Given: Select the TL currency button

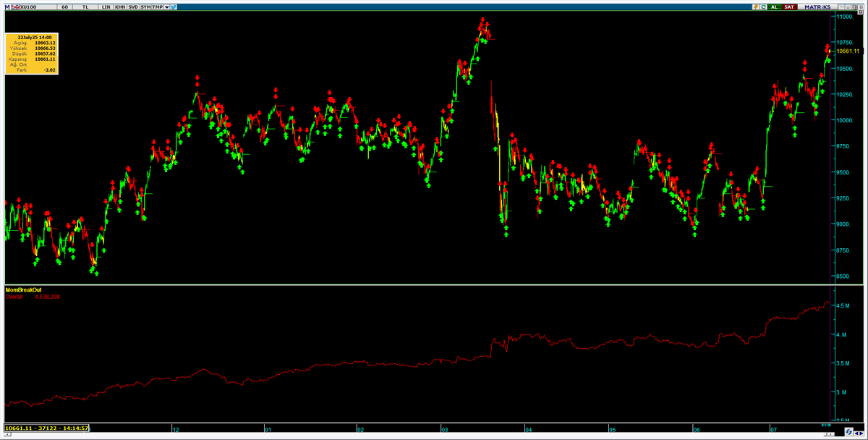Looking at the screenshot, I should (85, 7).
